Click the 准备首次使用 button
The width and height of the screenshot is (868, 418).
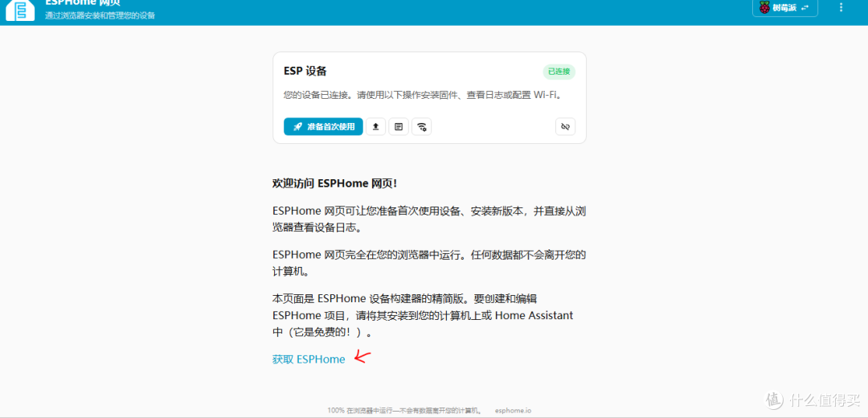(323, 127)
